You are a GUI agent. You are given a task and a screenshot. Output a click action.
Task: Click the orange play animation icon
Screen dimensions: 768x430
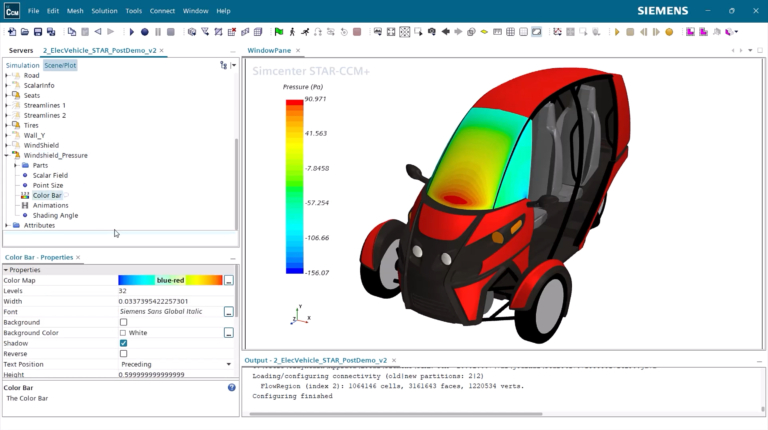click(617, 32)
